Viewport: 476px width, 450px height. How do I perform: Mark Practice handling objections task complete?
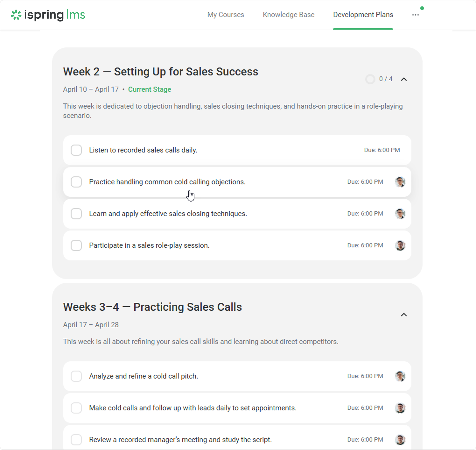pos(76,182)
